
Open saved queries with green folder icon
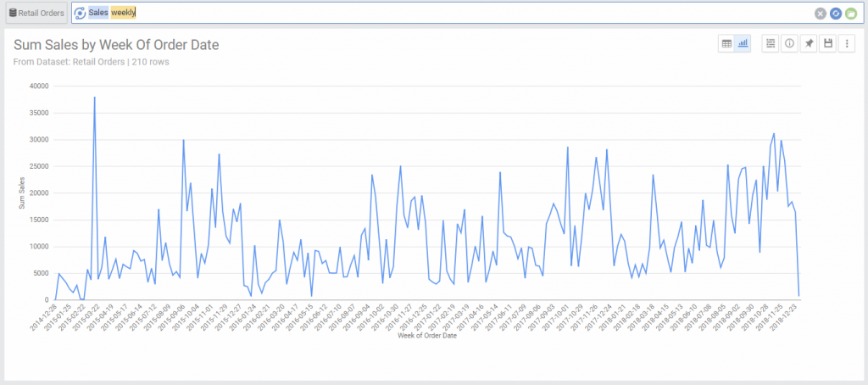pos(850,14)
